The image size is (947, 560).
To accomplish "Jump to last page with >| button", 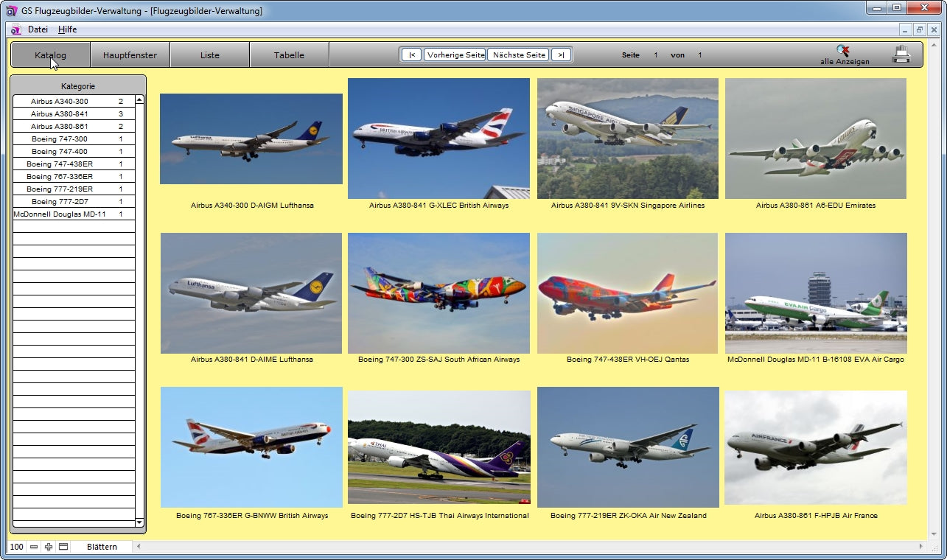I will click(561, 55).
